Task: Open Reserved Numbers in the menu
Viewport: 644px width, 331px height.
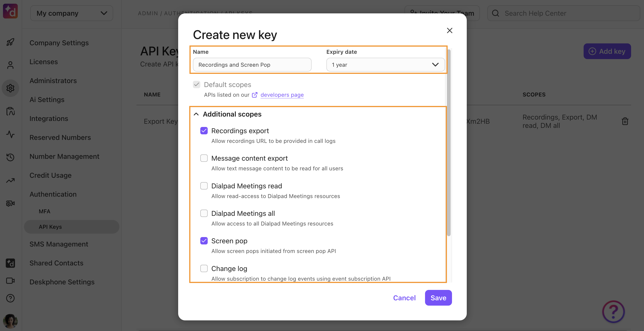Action: pyautogui.click(x=60, y=138)
